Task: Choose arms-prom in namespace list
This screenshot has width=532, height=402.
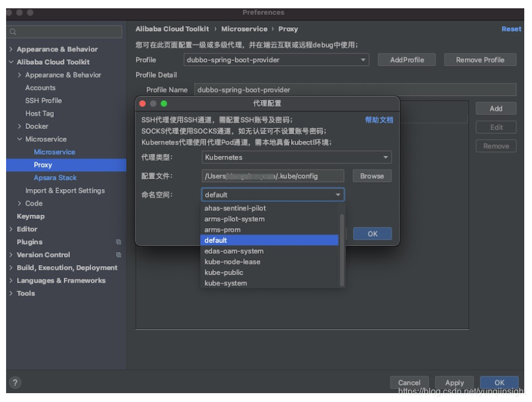Action: click(269, 229)
